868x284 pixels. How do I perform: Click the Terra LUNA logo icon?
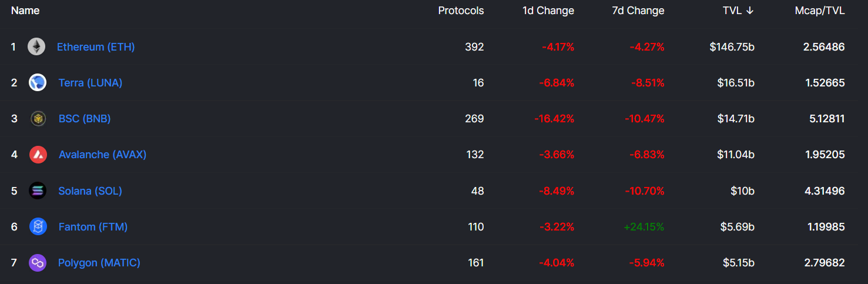coord(38,82)
